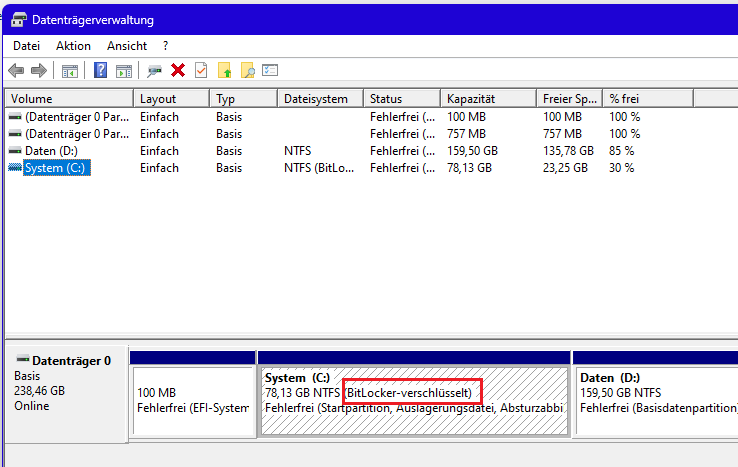Image resolution: width=738 pixels, height=467 pixels.
Task: Toggle the action pane toolbar icon
Action: pos(124,71)
